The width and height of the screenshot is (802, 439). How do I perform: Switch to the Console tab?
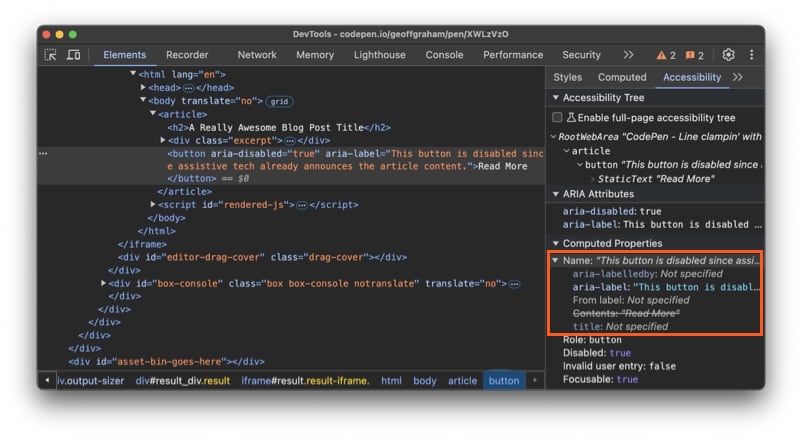tap(444, 55)
